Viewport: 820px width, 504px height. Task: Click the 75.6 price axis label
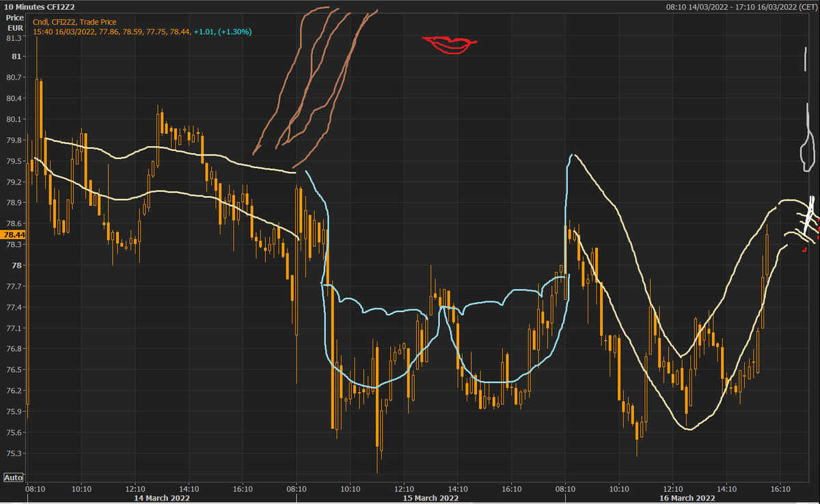click(x=15, y=432)
